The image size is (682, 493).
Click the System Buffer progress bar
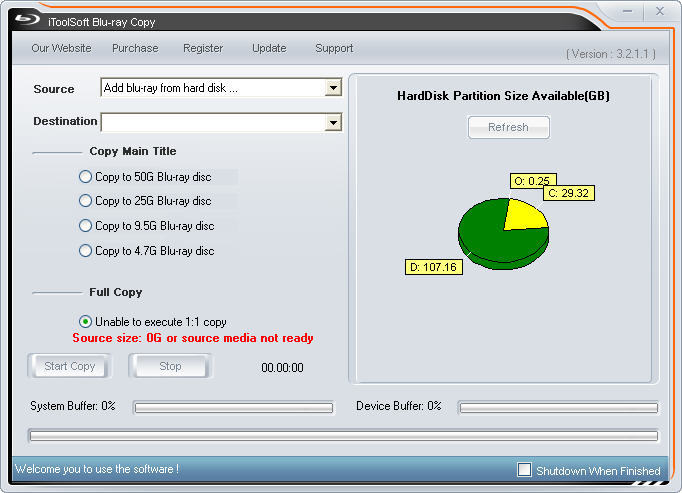pos(234,408)
